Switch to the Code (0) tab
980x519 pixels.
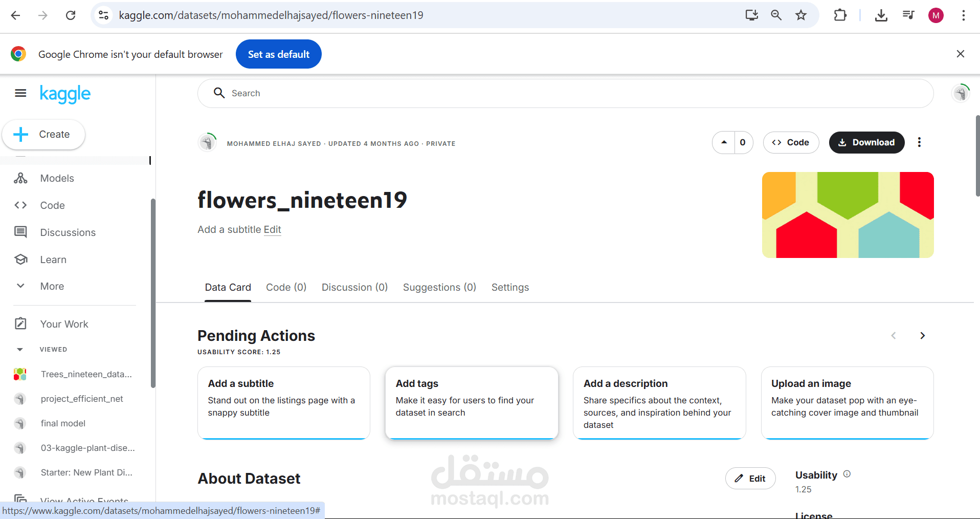[286, 287]
